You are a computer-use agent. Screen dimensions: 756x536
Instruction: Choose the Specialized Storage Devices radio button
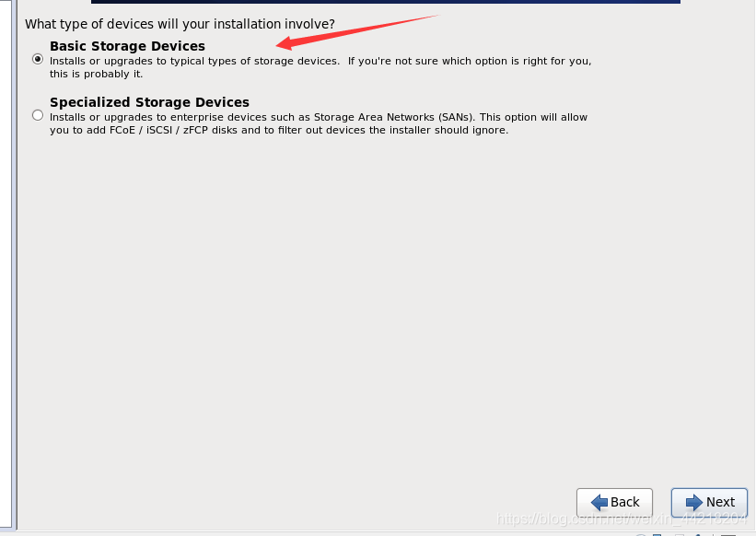pyautogui.click(x=38, y=115)
